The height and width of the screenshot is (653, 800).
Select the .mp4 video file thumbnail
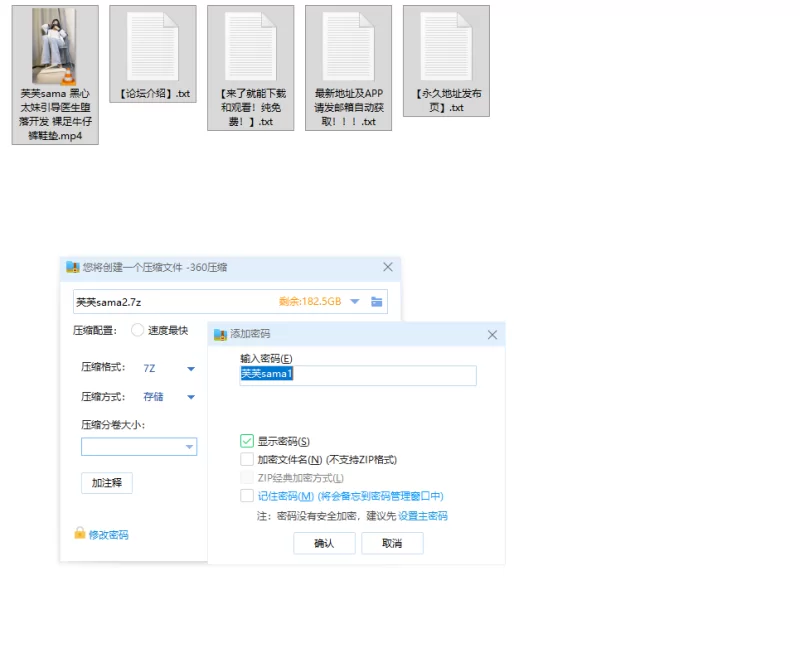(x=54, y=47)
